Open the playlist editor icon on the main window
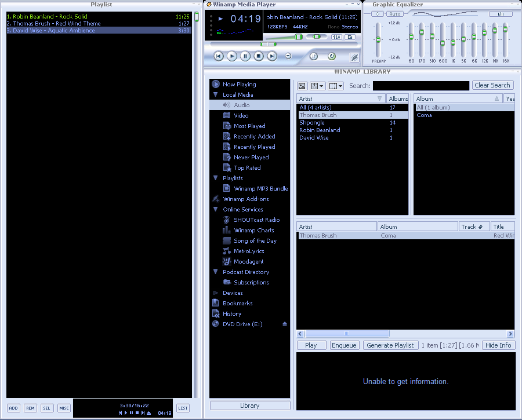522x420 pixels. (x=349, y=36)
